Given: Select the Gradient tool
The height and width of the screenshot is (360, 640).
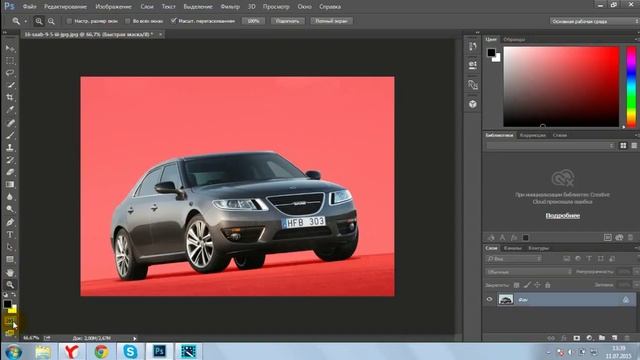Looking at the screenshot, I should (10, 184).
